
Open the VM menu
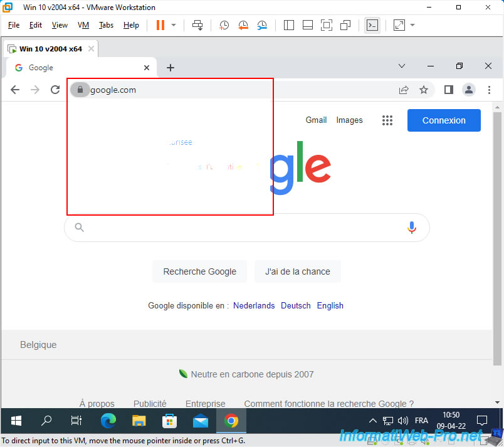(83, 25)
